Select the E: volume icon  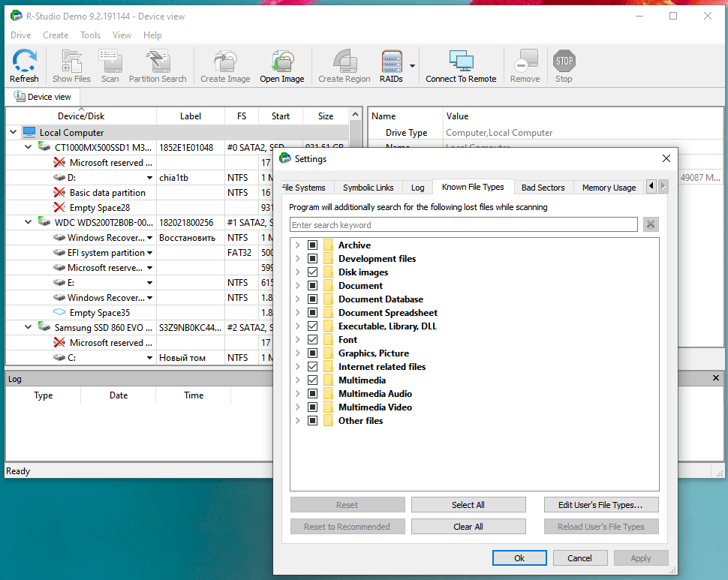coord(59,282)
